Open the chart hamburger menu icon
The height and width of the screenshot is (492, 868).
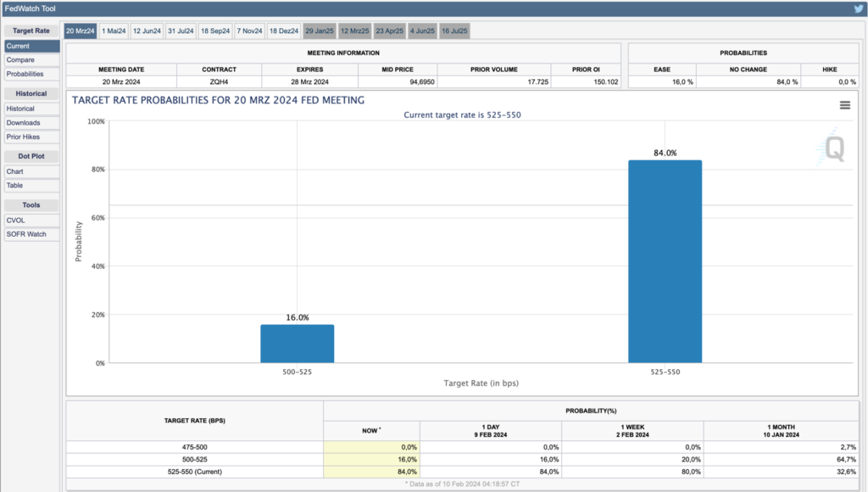pos(845,105)
